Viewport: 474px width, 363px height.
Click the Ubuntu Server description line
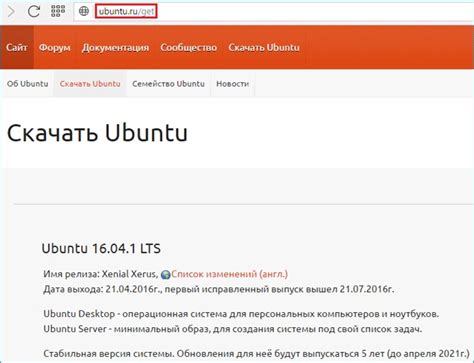click(233, 329)
